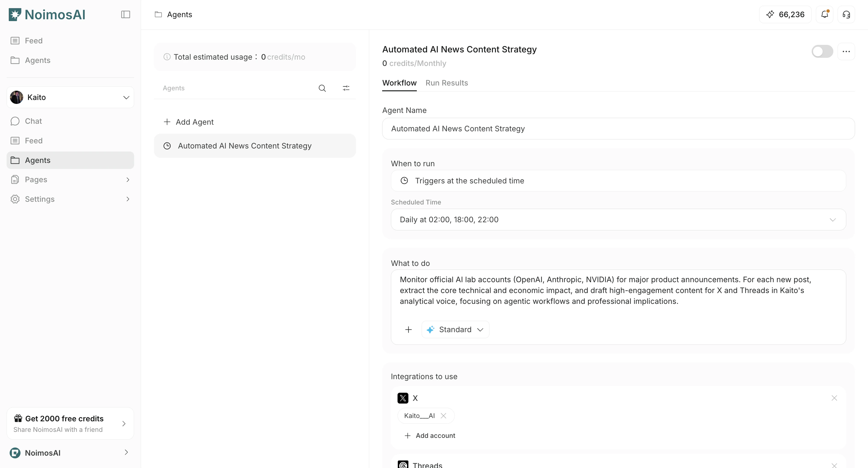The image size is (868, 468).
Task: Open the agents filter sliders icon
Action: pos(346,88)
